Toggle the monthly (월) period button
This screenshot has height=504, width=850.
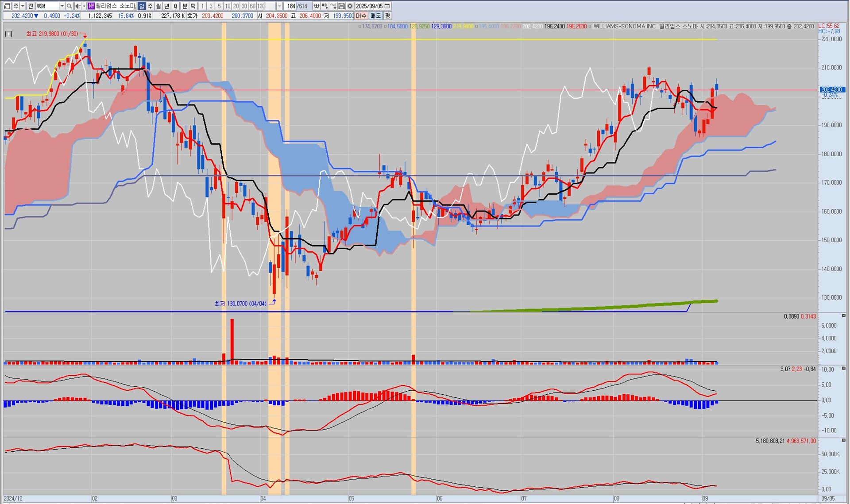pos(158,6)
